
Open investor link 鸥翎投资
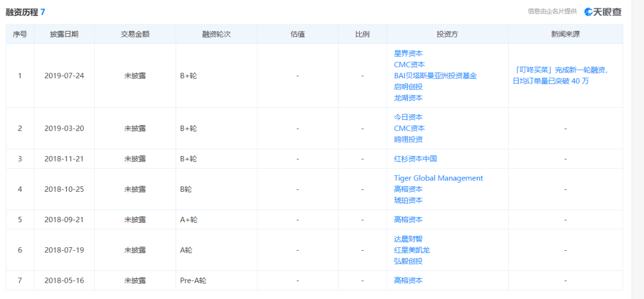[x=408, y=139]
